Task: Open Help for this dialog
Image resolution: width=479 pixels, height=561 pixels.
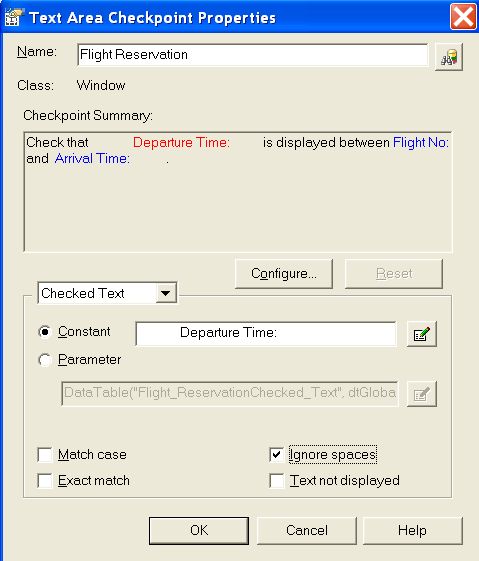Action: [x=412, y=531]
